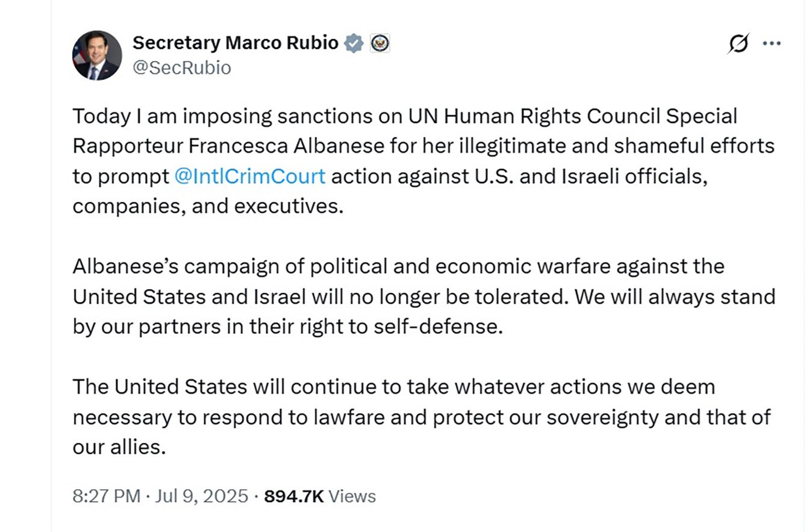The width and height of the screenshot is (812, 532).
Task: Click the blue-gray verified checkmark badge
Action: tap(354, 43)
